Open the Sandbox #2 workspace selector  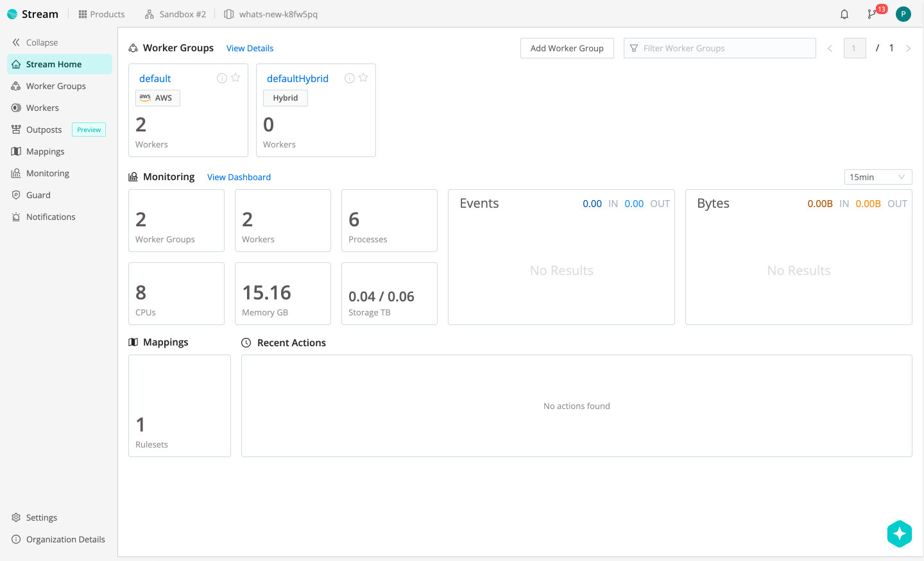pos(175,14)
